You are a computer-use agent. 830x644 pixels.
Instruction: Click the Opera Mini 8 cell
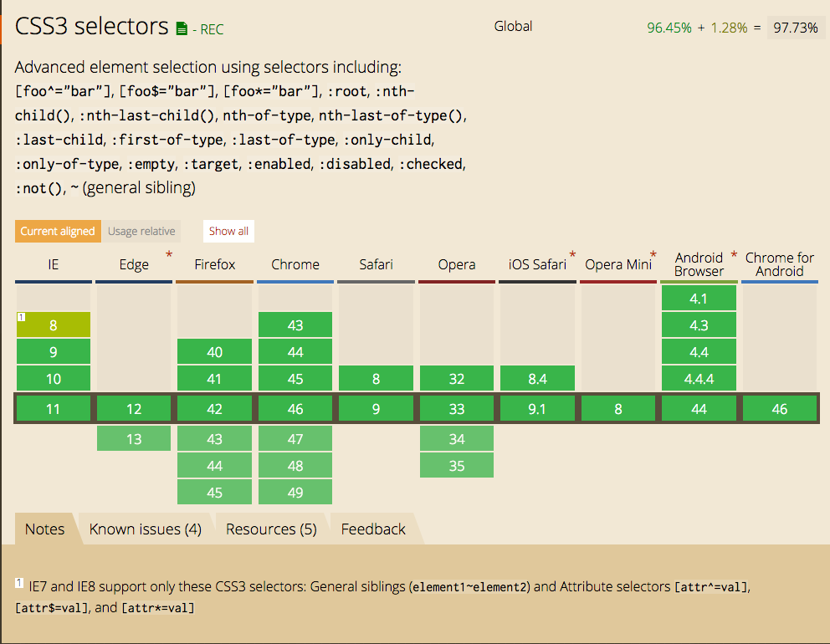pos(618,408)
